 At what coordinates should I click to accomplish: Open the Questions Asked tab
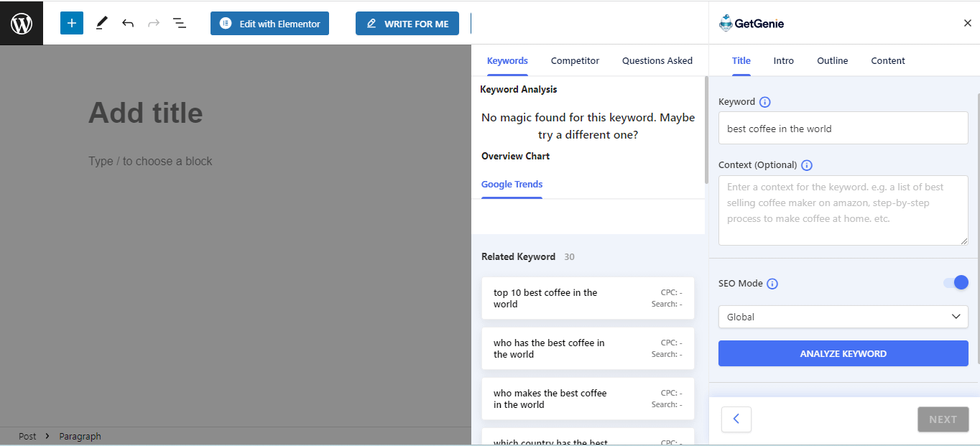point(657,60)
